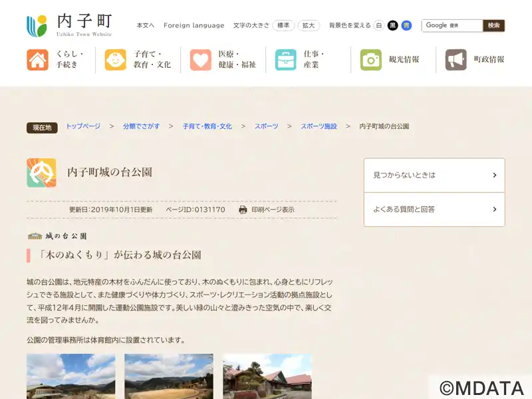
Task: Expand よくある質問と回答 panel
Action: (x=434, y=209)
